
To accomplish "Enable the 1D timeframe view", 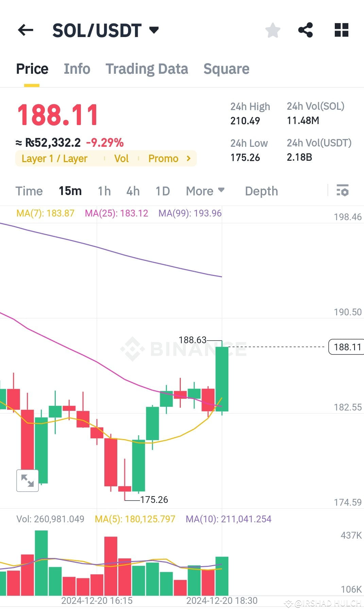I will click(x=162, y=191).
